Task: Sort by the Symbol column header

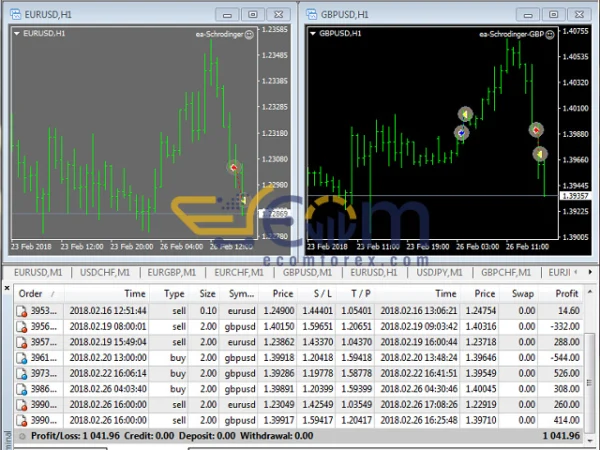Action: pos(239,293)
